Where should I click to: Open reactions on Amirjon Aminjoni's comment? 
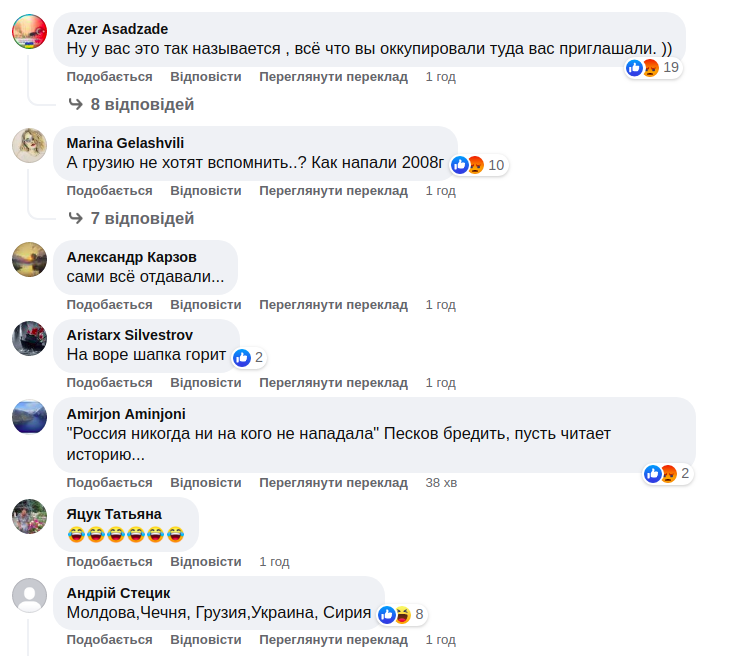pyautogui.click(x=660, y=474)
